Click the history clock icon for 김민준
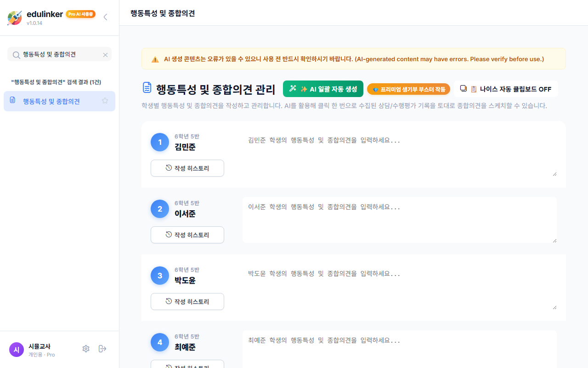This screenshot has width=588, height=368. click(x=169, y=168)
